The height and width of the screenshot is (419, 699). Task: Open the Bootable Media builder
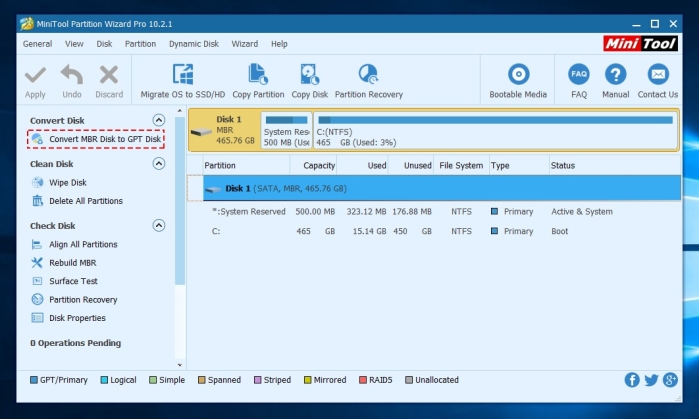[518, 81]
